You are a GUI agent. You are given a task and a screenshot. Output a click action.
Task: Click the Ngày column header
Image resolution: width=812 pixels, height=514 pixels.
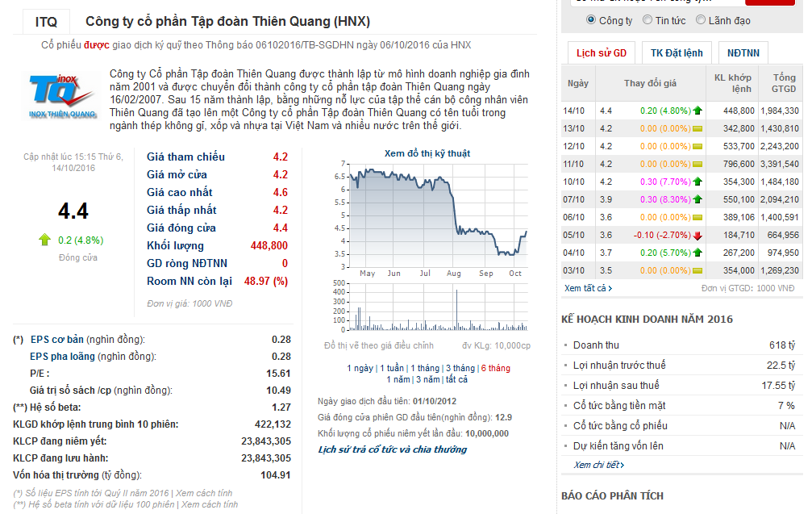[578, 83]
